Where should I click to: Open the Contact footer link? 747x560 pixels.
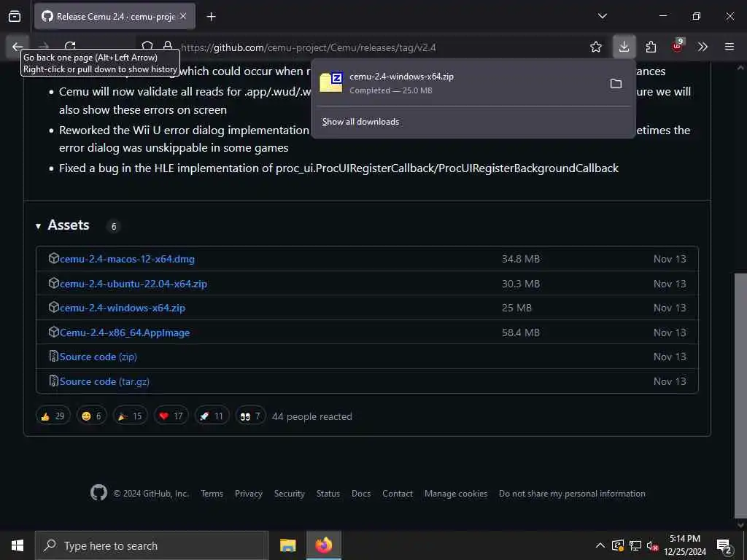coord(398,494)
